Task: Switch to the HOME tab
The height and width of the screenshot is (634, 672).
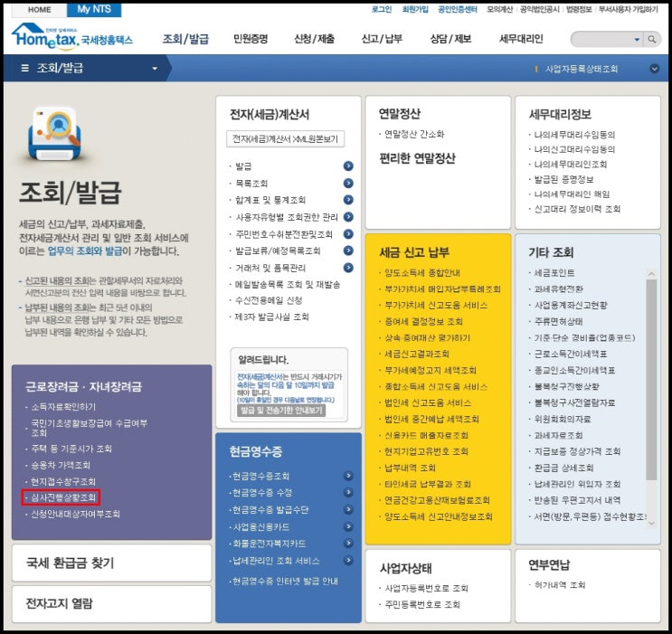Action: coord(39,9)
